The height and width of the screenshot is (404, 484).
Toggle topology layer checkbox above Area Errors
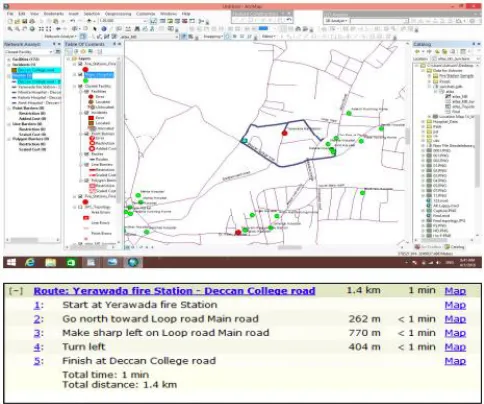[x=80, y=207]
